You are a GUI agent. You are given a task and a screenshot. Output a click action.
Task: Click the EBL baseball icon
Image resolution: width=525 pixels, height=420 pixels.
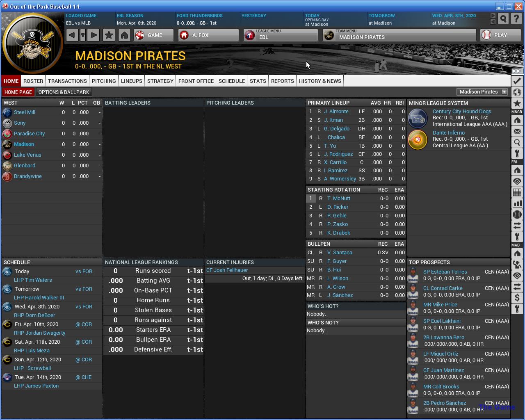517,215
